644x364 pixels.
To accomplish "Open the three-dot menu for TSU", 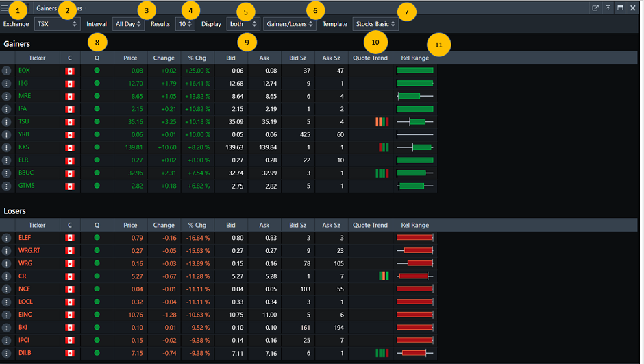I will click(x=7, y=122).
